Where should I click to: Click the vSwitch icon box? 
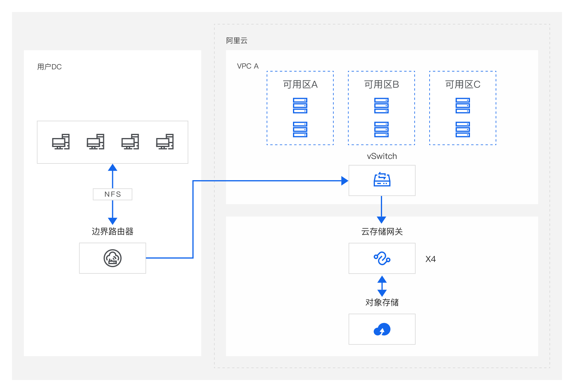click(x=382, y=180)
